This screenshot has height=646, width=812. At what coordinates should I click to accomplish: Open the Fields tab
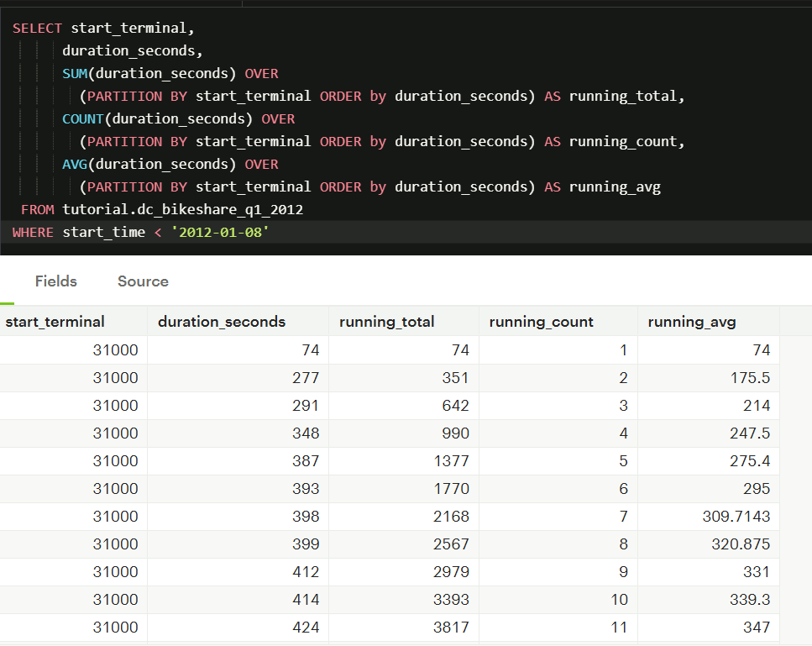(56, 281)
